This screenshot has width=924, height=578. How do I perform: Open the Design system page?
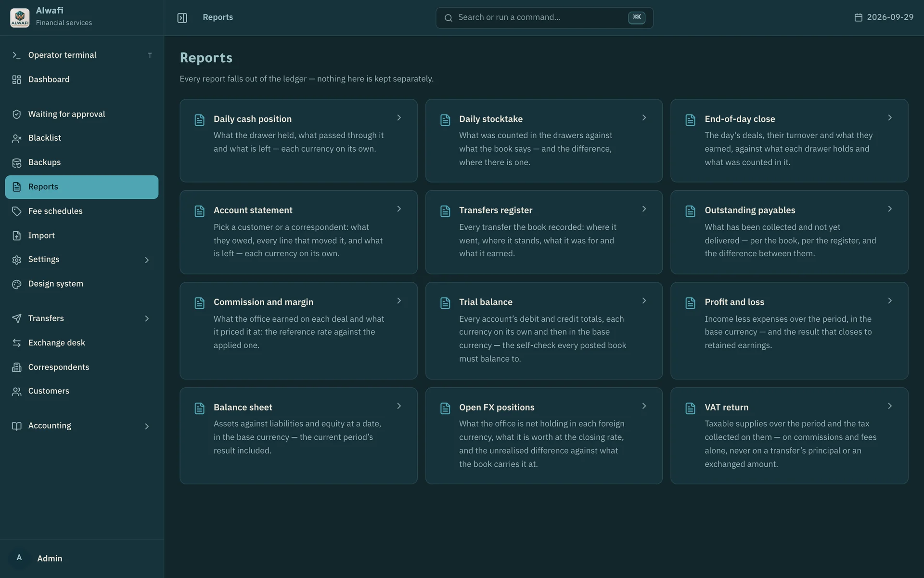(x=82, y=284)
